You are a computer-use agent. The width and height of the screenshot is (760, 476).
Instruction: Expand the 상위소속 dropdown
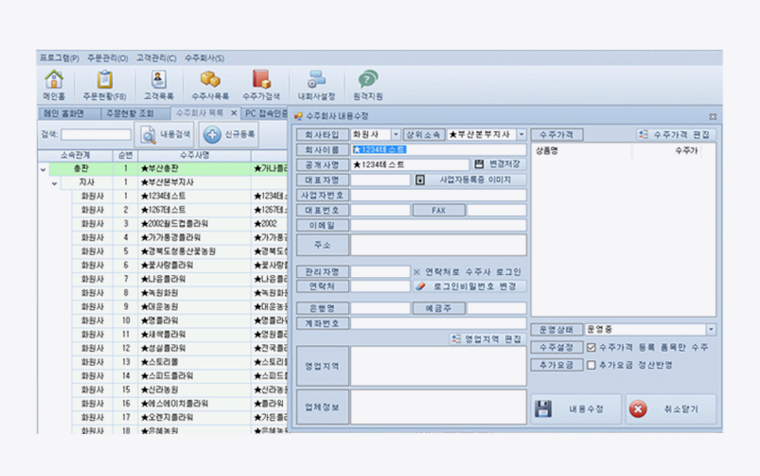tap(521, 134)
